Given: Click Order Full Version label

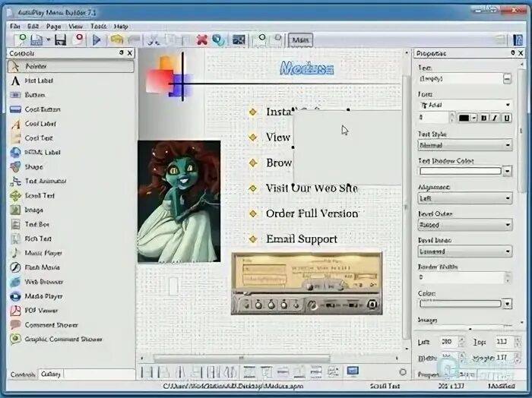Looking at the screenshot, I should [x=312, y=213].
